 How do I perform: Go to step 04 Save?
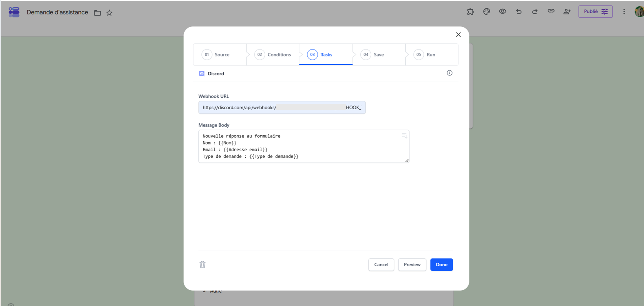(379, 54)
